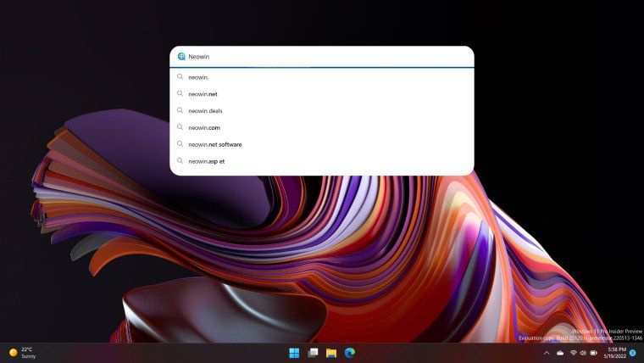Choose the 'neowin.net' suggestion

tap(203, 94)
